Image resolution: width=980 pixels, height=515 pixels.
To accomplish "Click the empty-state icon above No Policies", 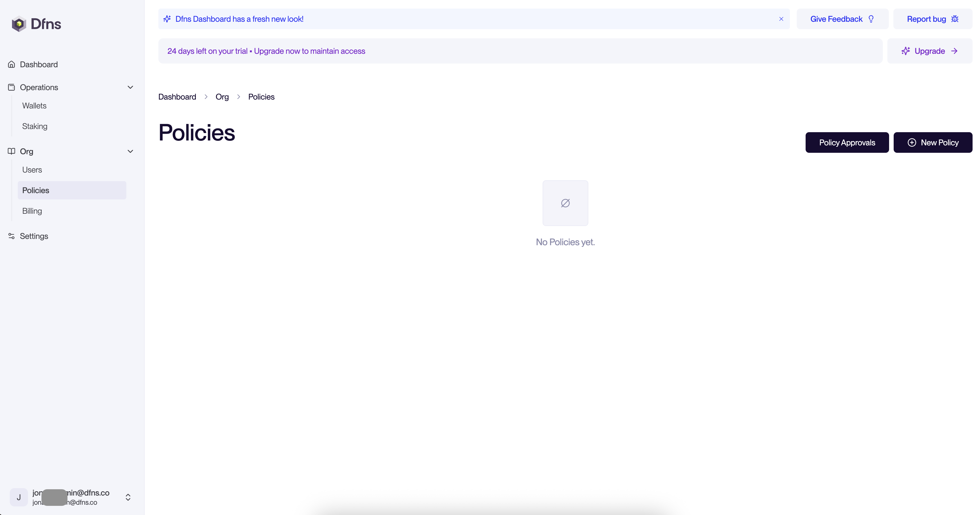I will point(565,203).
